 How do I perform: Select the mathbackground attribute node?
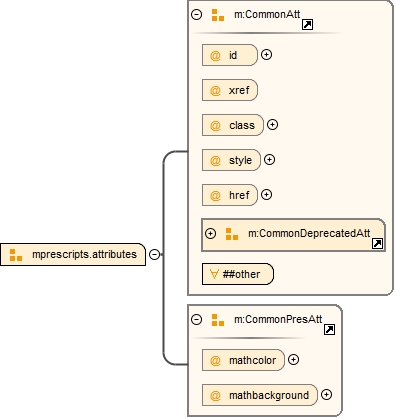[x=260, y=395]
